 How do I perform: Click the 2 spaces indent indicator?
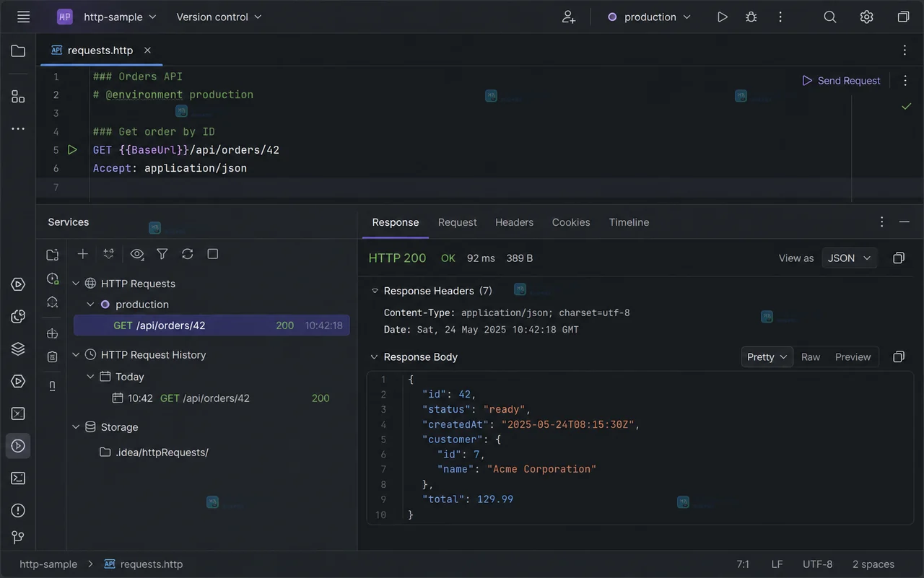click(873, 564)
